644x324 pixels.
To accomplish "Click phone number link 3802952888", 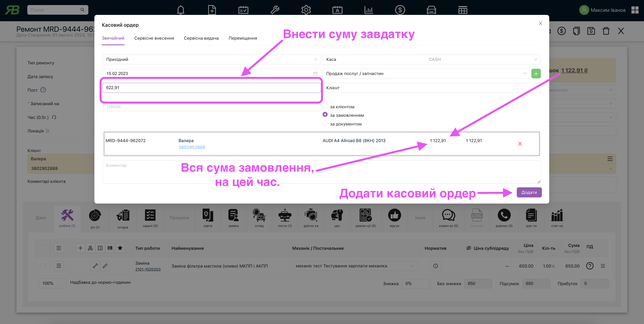I will pos(192,147).
